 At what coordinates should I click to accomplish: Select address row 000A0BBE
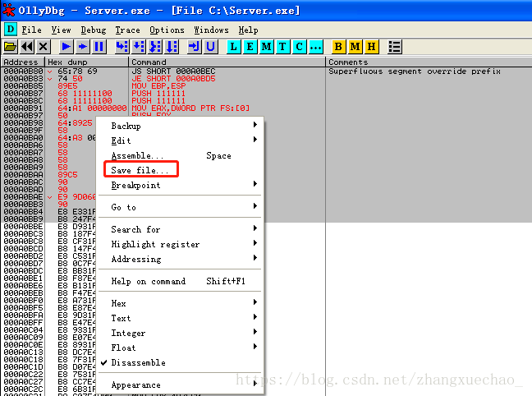coord(24,227)
